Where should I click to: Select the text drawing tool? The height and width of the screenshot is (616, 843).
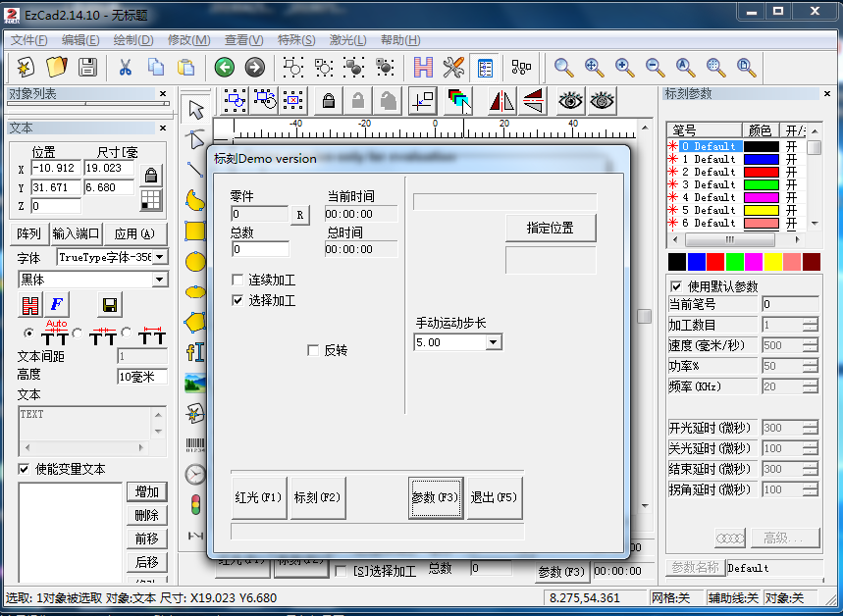[x=195, y=352]
